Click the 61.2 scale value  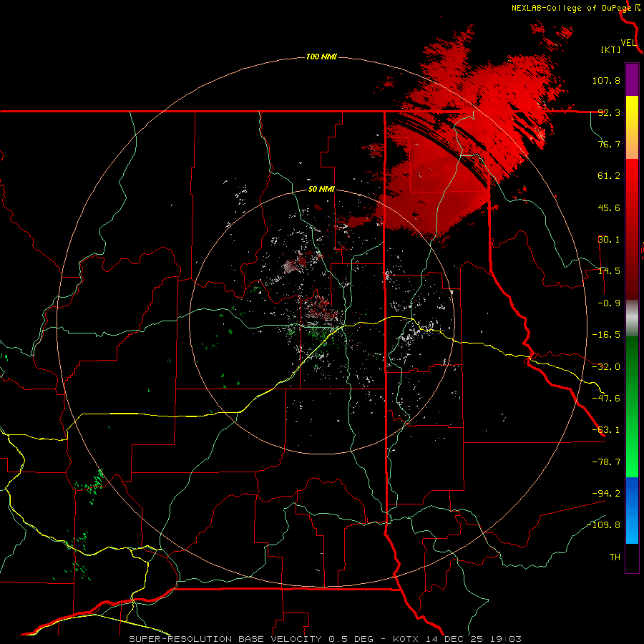coord(609,176)
